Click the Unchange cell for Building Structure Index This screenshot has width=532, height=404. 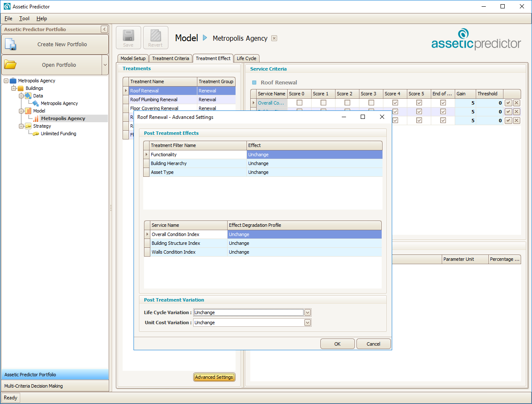click(304, 243)
